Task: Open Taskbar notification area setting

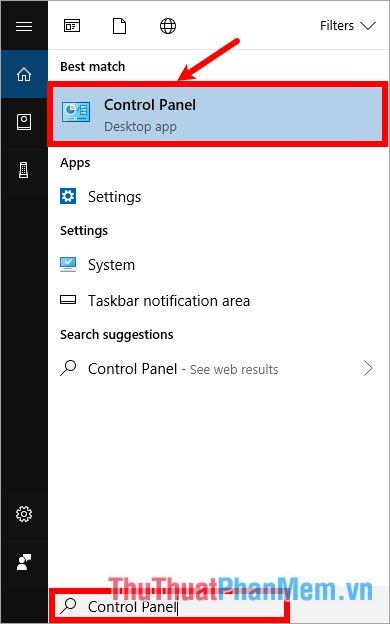Action: [x=218, y=300]
